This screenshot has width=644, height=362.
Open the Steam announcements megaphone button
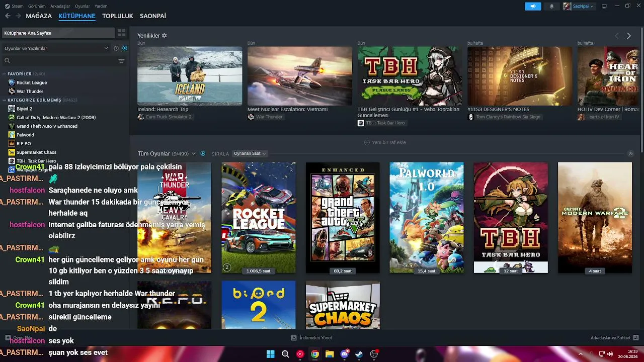click(533, 6)
